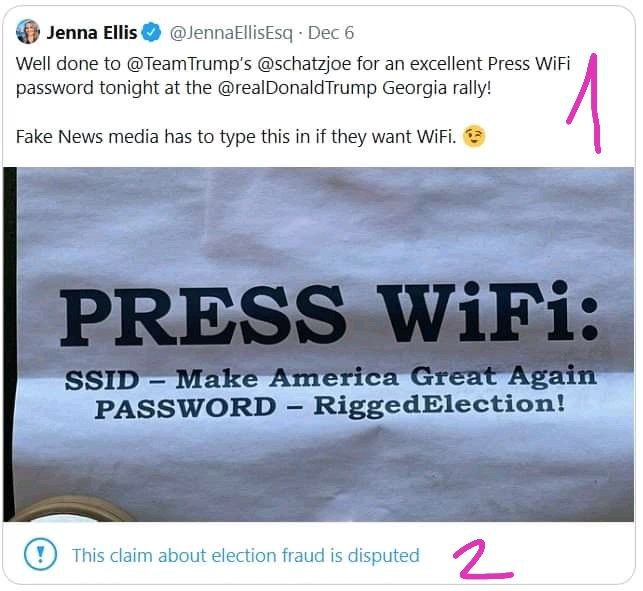
Task: Open the disputed election fraud claim notice
Action: pyautogui.click(x=246, y=555)
